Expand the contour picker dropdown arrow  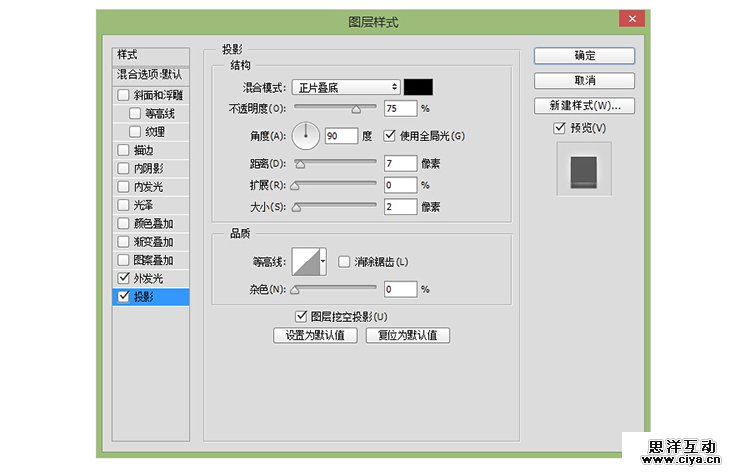pyautogui.click(x=323, y=264)
